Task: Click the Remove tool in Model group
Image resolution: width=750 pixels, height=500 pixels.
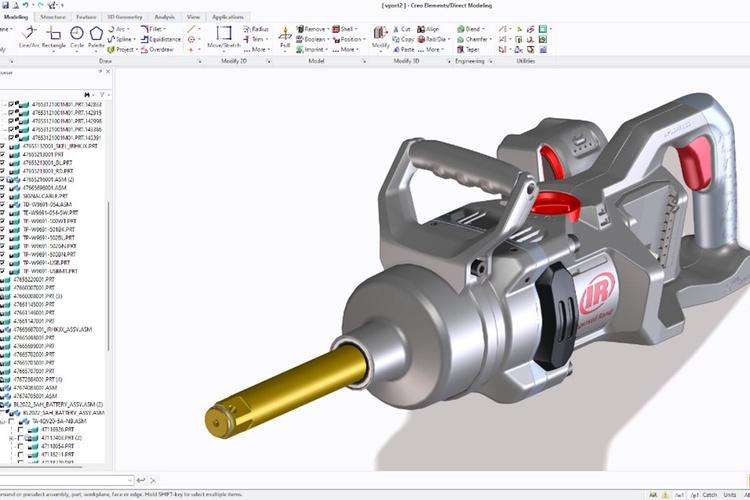Action: (x=312, y=29)
